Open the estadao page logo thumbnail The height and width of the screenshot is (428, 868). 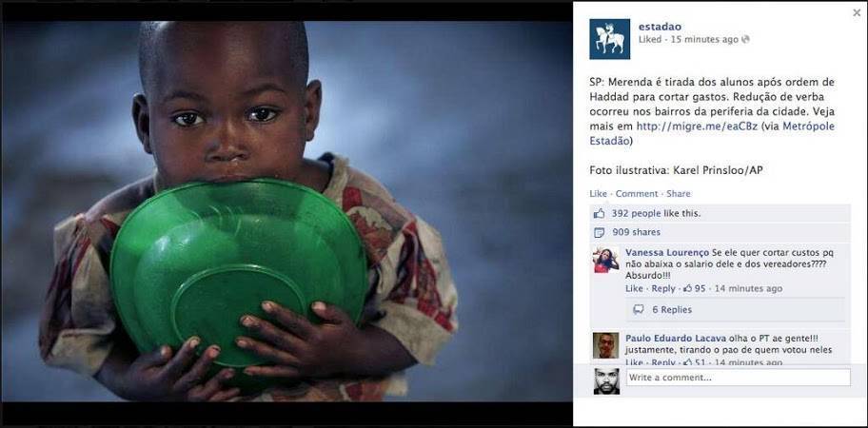(609, 39)
